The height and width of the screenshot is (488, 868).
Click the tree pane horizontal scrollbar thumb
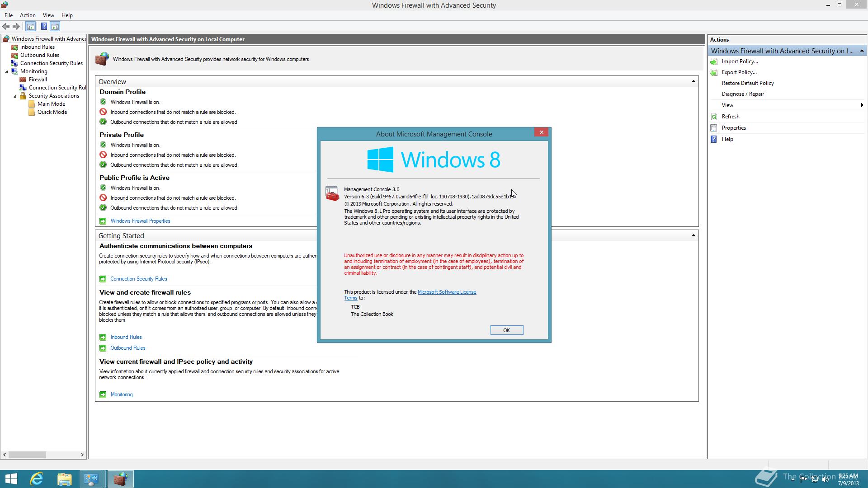click(27, 455)
